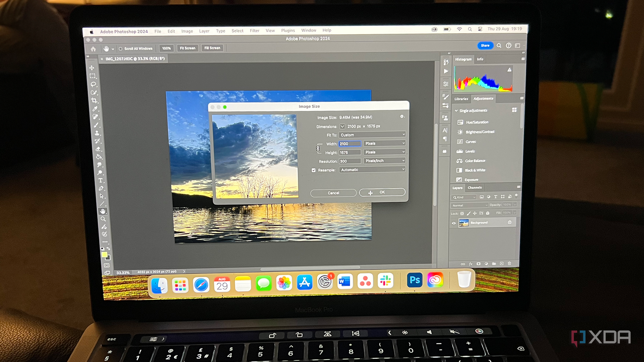
Task: Collapse the Single adjustments section
Action: (456, 111)
